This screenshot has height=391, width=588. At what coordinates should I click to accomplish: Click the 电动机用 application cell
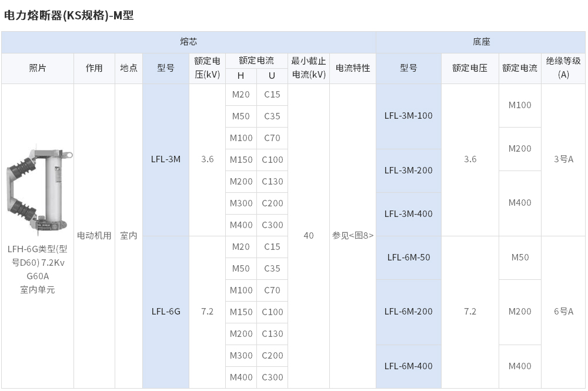(x=94, y=236)
